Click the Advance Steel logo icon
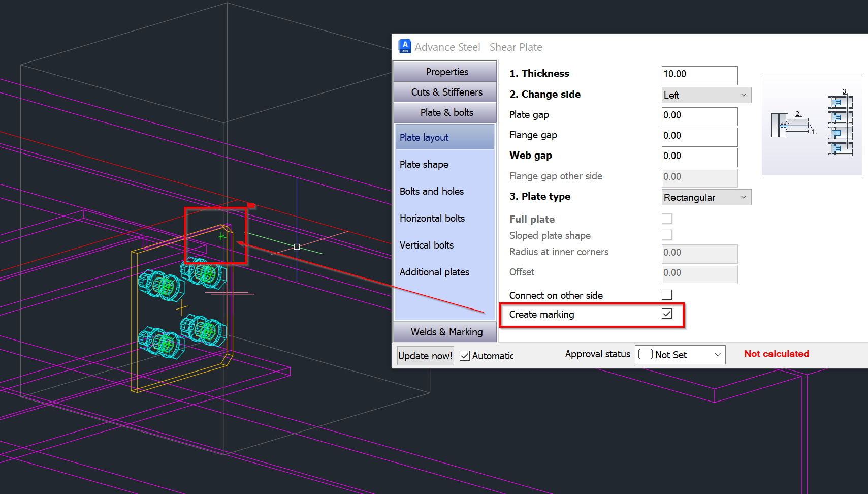Screen dimensions: 868x494 pos(404,46)
